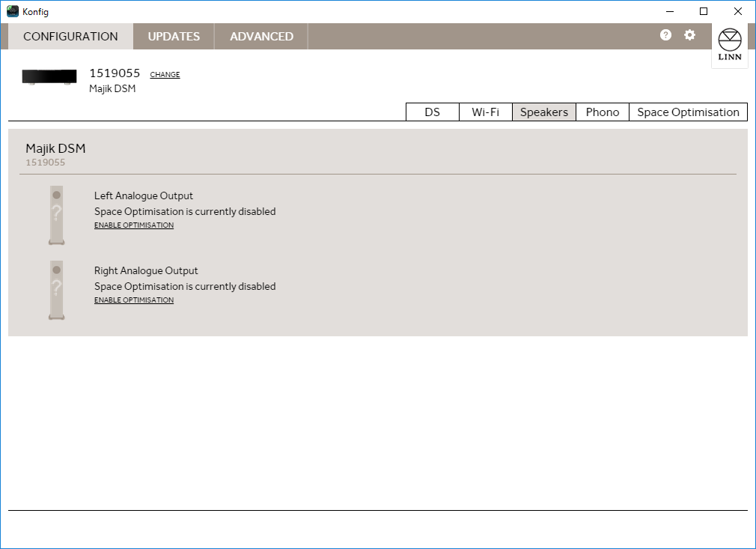Screen dimensions: 756x549
Task: Open the Wi-Fi sub-tab
Action: click(x=486, y=112)
